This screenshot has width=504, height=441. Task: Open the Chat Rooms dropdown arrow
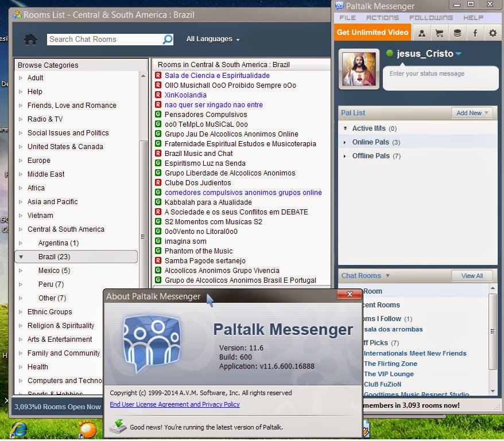(x=387, y=276)
